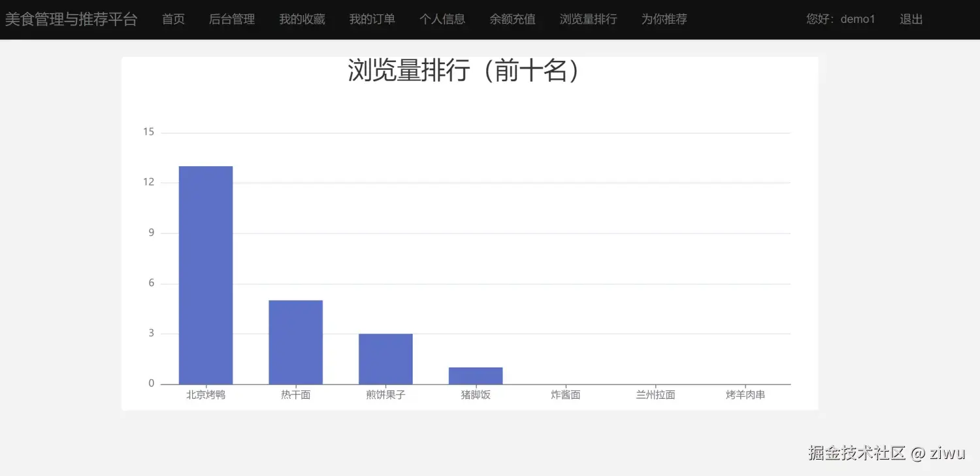This screenshot has width=980, height=476.
Task: Click the 炸酱面 axis label
Action: (566, 395)
